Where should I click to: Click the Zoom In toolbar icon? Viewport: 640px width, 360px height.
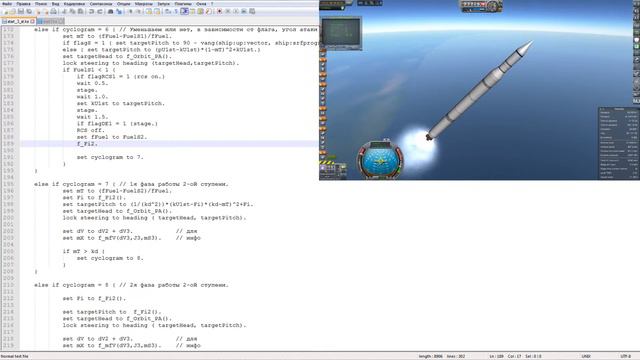131,11
